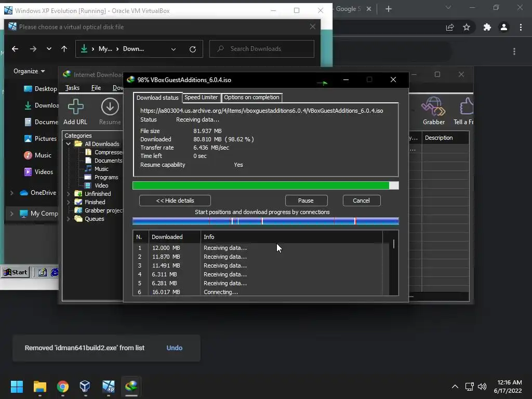
Task: Open the Organize dropdown menu
Action: [x=29, y=71]
